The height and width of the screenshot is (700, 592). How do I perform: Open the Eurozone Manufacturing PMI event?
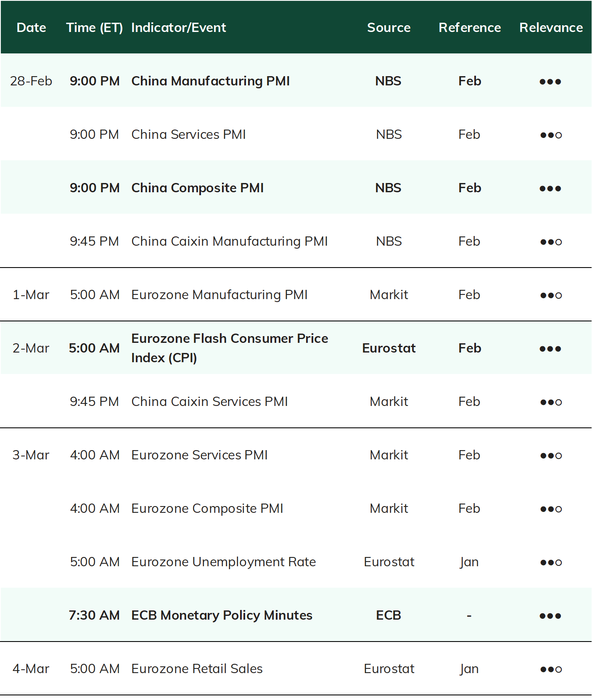[219, 295]
